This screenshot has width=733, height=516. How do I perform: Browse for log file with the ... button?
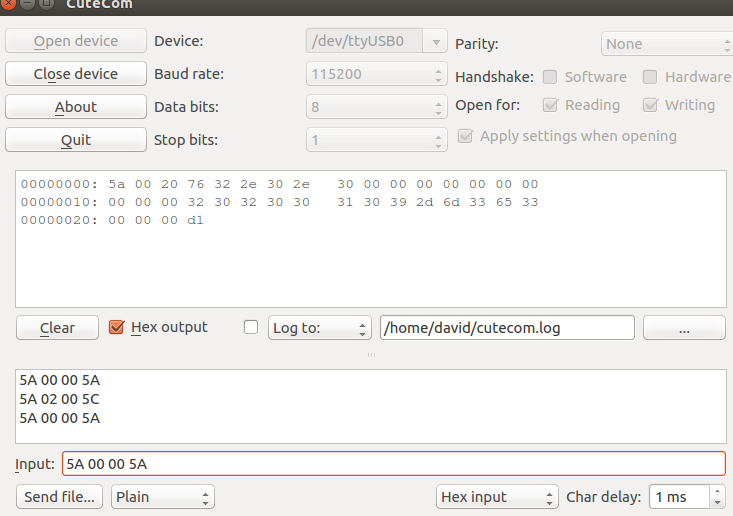click(684, 328)
